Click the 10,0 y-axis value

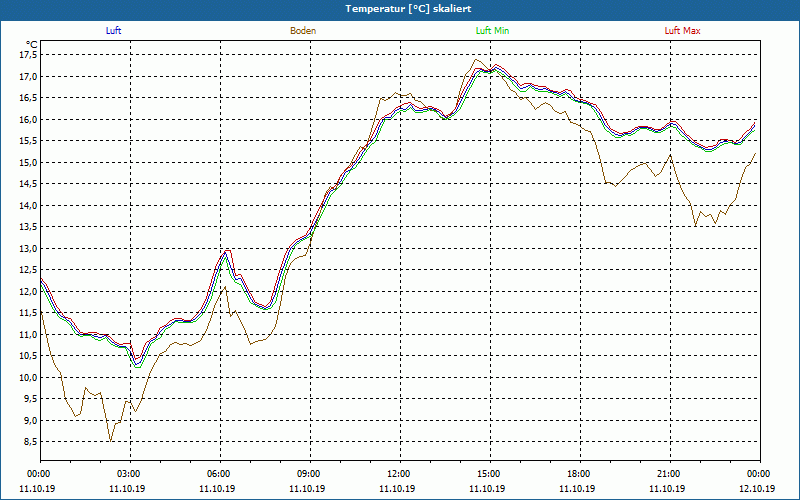pyautogui.click(x=29, y=378)
